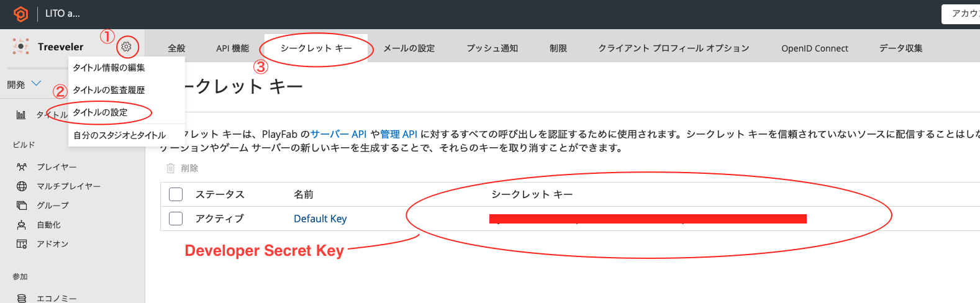This screenshot has width=980, height=303.
Task: Switch to the 制限 tab
Action: [x=558, y=48]
